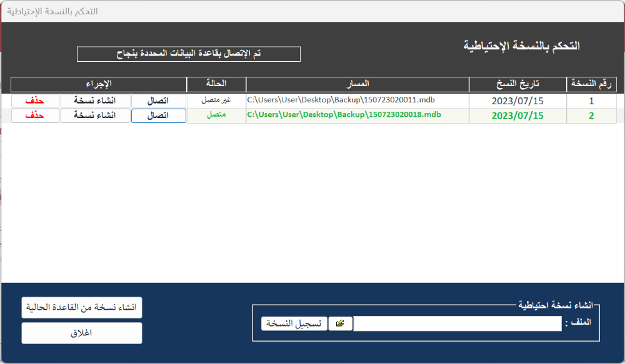Viewport: 625px width, 364px height.
Task: Click انشاء نسخة in row 2
Action: click(95, 116)
